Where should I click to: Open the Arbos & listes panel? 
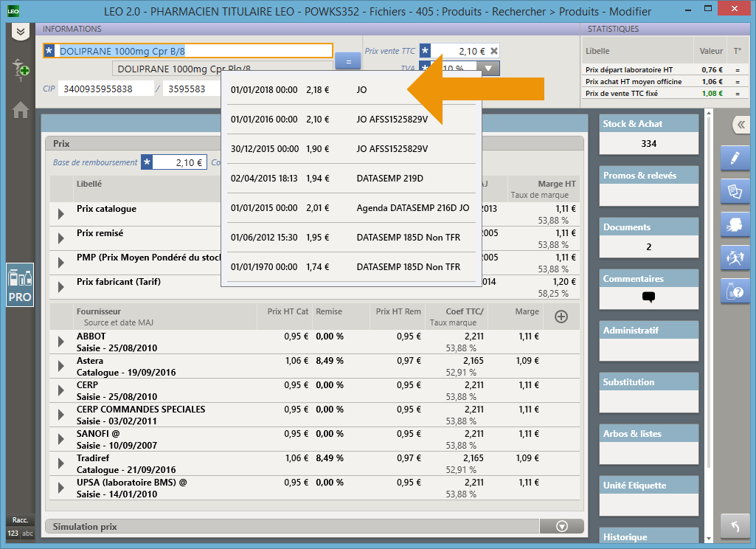[648, 444]
